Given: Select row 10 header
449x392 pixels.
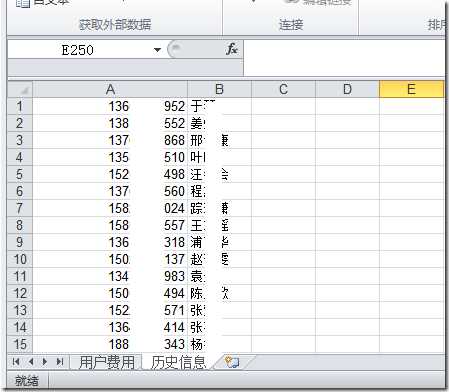Looking at the screenshot, I should point(20,259).
